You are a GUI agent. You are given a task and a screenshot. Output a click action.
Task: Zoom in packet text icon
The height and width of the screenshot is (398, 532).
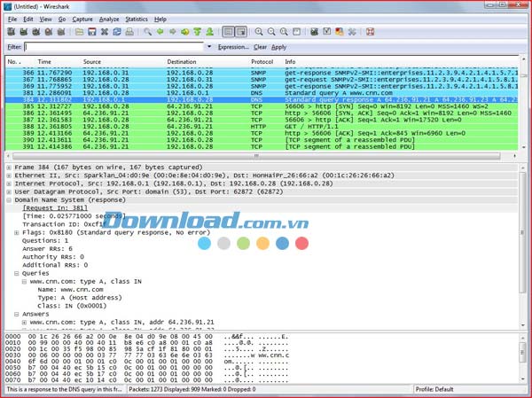(259, 32)
